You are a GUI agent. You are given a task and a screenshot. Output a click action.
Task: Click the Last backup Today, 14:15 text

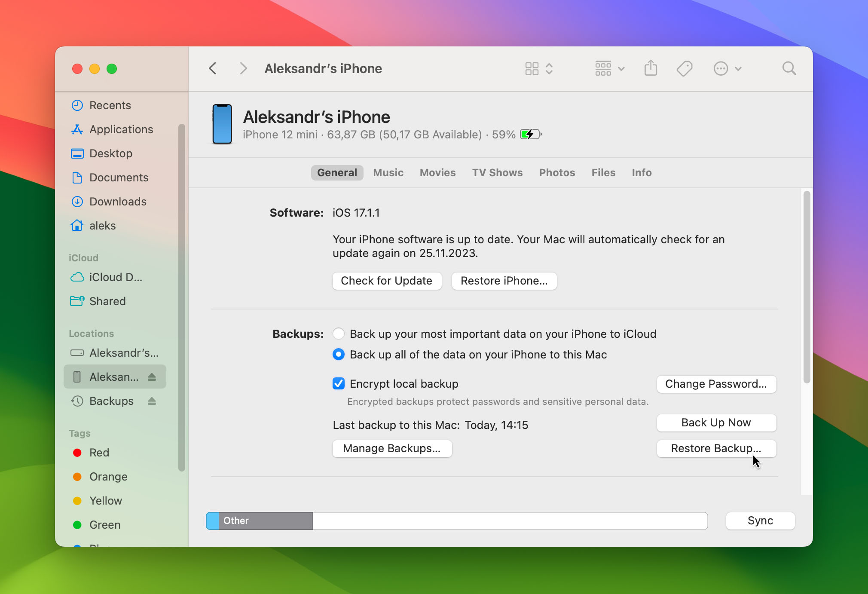(431, 425)
